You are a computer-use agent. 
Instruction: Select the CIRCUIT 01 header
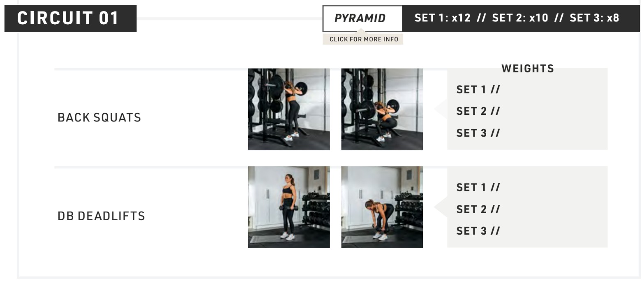pyautogui.click(x=70, y=19)
